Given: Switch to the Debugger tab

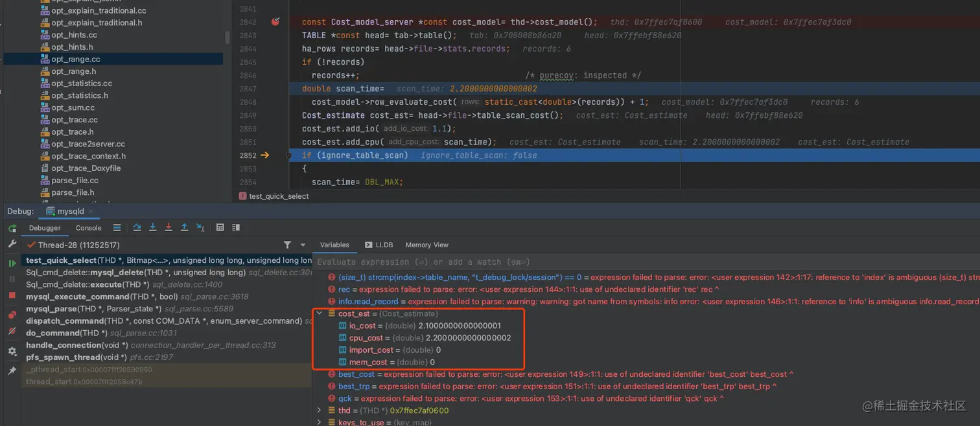Looking at the screenshot, I should (x=45, y=228).
